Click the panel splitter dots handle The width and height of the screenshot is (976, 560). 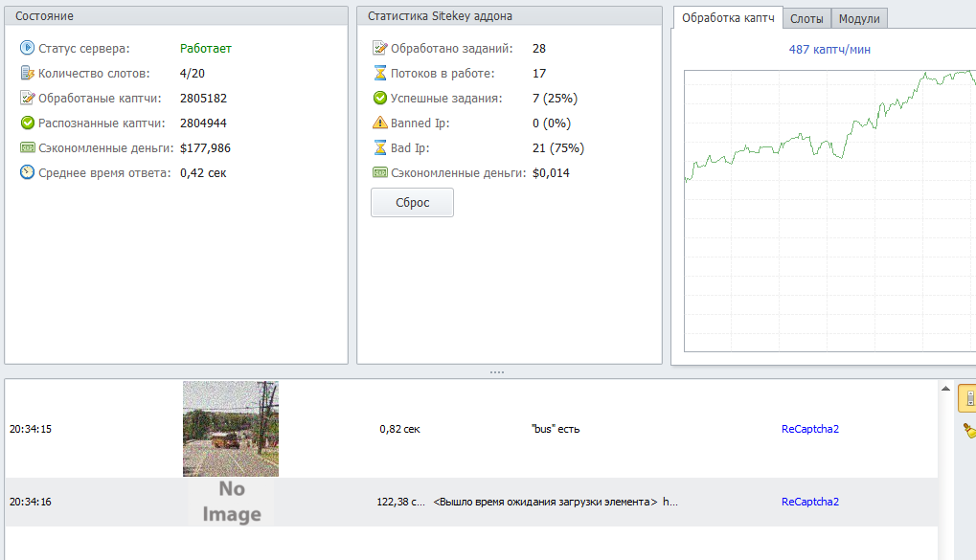coord(497,372)
